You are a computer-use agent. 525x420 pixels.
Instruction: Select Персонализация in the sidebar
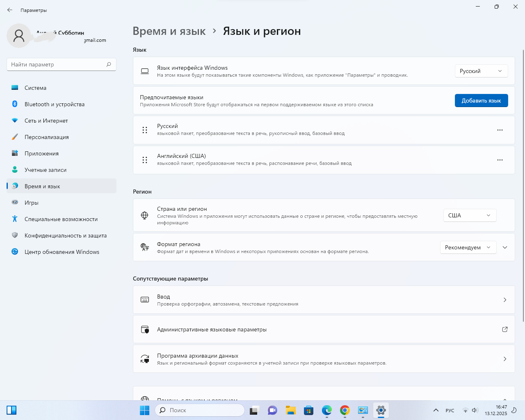tap(62, 137)
